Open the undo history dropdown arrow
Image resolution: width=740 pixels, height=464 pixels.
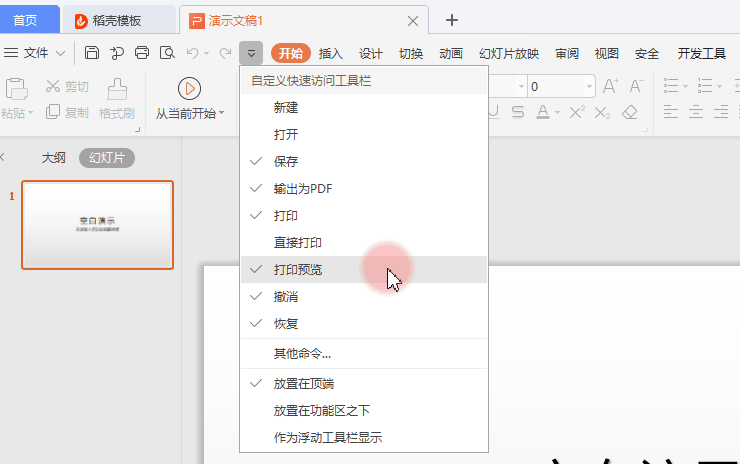tap(206, 53)
